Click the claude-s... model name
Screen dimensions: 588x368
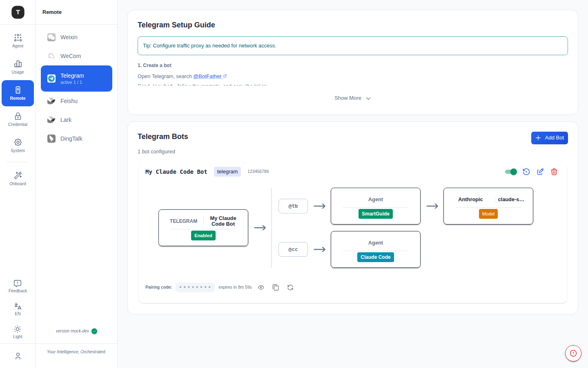(511, 200)
